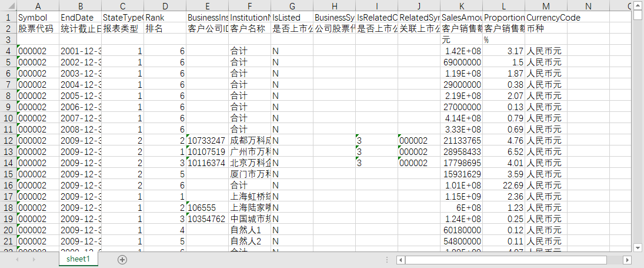Click the '21133765' sales amount cell
Image resolution: width=644 pixels, height=268 pixels.
coord(462,140)
